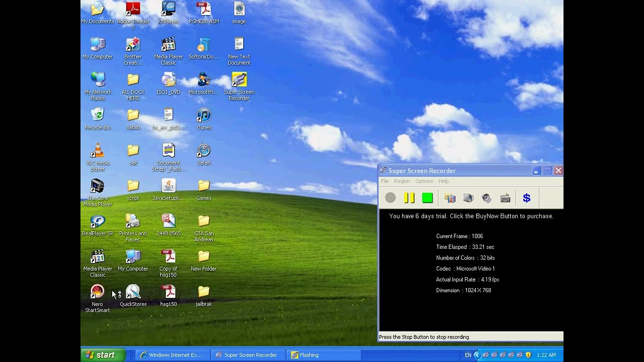
Task: Minimize the Super Screen Recorder window
Action: click(x=537, y=171)
